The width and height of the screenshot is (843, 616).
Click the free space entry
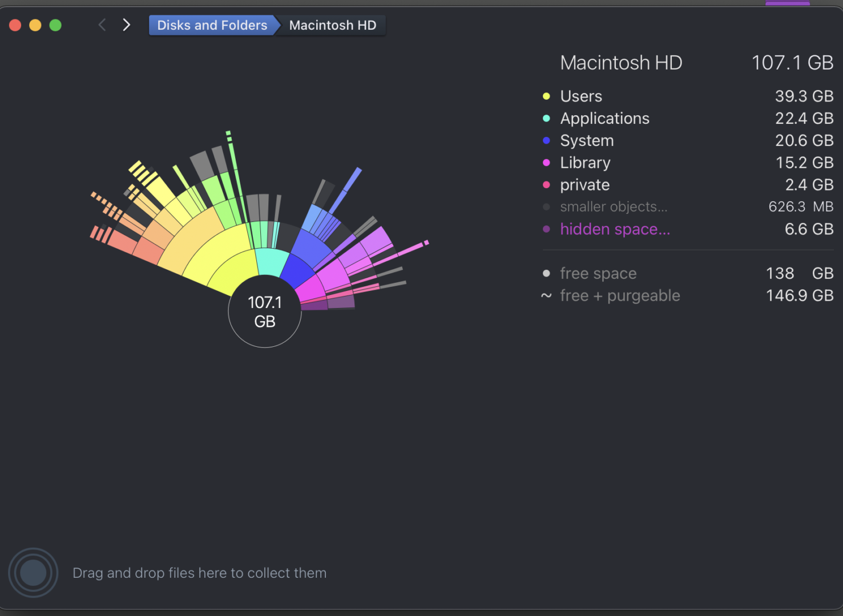point(688,273)
